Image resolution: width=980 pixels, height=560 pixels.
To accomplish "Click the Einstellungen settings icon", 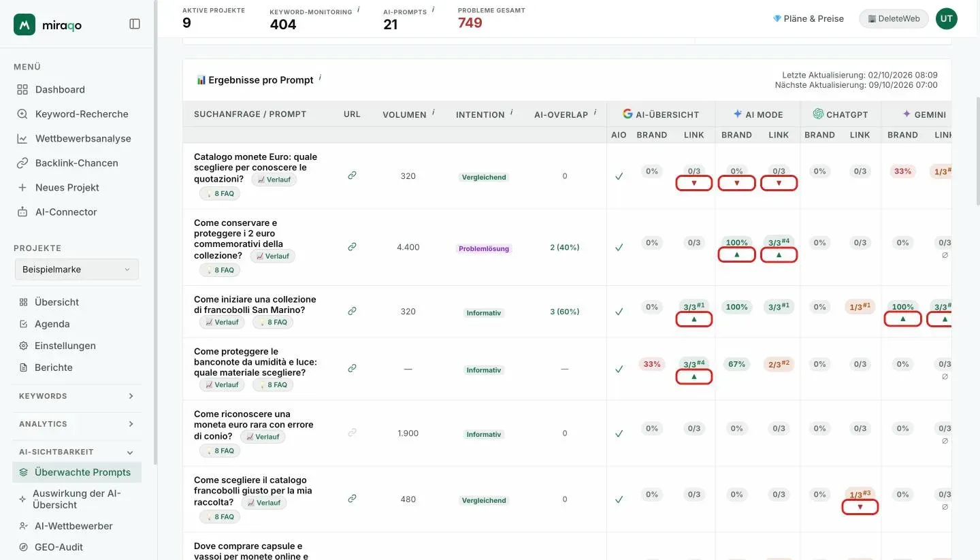I will click(23, 346).
